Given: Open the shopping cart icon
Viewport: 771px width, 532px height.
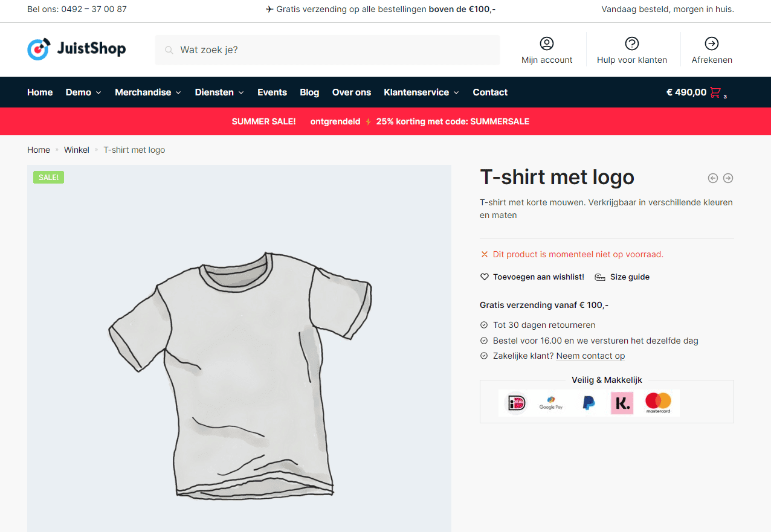Looking at the screenshot, I should pos(715,92).
